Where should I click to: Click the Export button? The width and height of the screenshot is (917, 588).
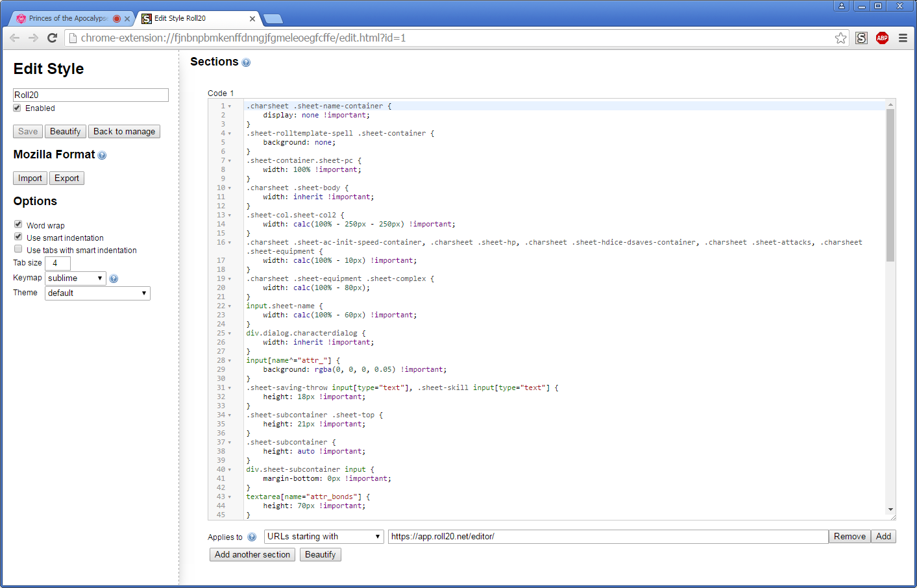[x=67, y=178]
